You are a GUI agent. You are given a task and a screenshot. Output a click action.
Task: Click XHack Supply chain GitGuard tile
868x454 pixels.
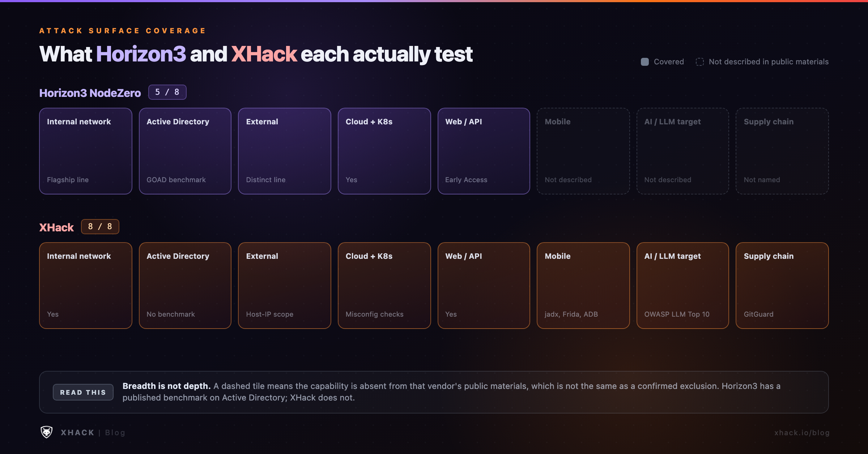pyautogui.click(x=782, y=286)
